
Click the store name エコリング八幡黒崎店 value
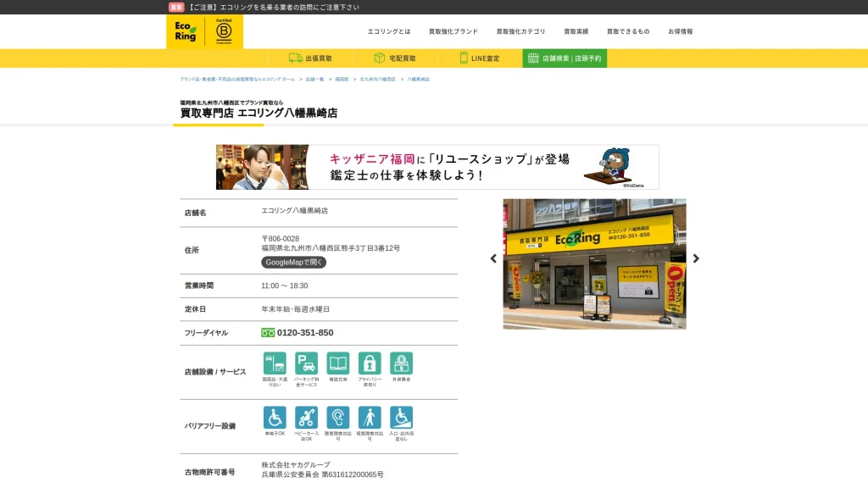pos(294,211)
